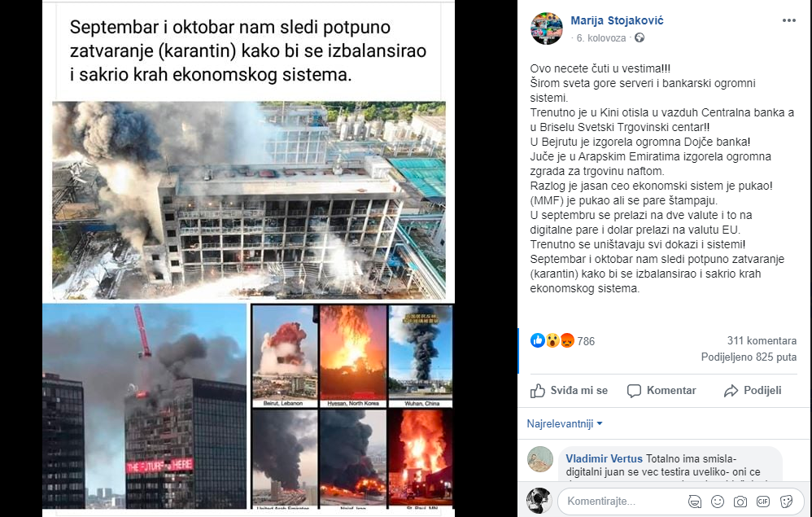Click the Komentirajte comment input field
812x517 pixels.
point(623,501)
